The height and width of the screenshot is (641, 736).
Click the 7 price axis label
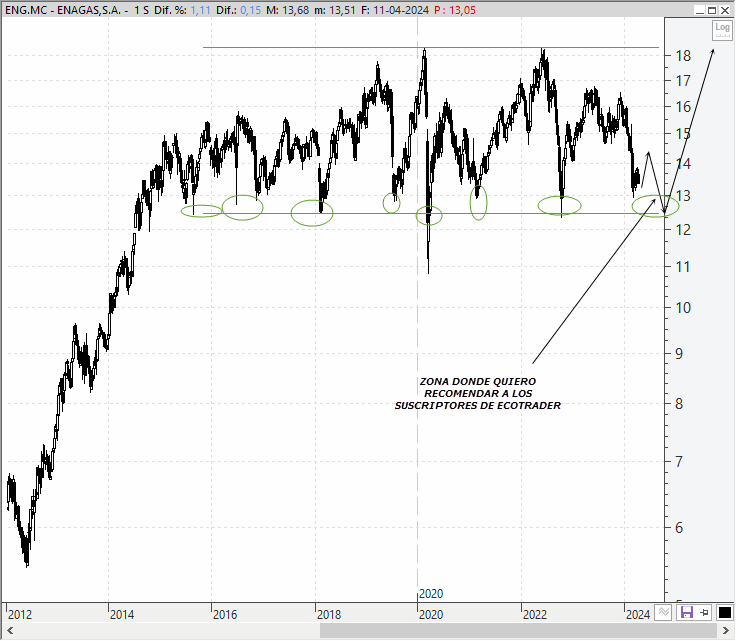pos(679,462)
